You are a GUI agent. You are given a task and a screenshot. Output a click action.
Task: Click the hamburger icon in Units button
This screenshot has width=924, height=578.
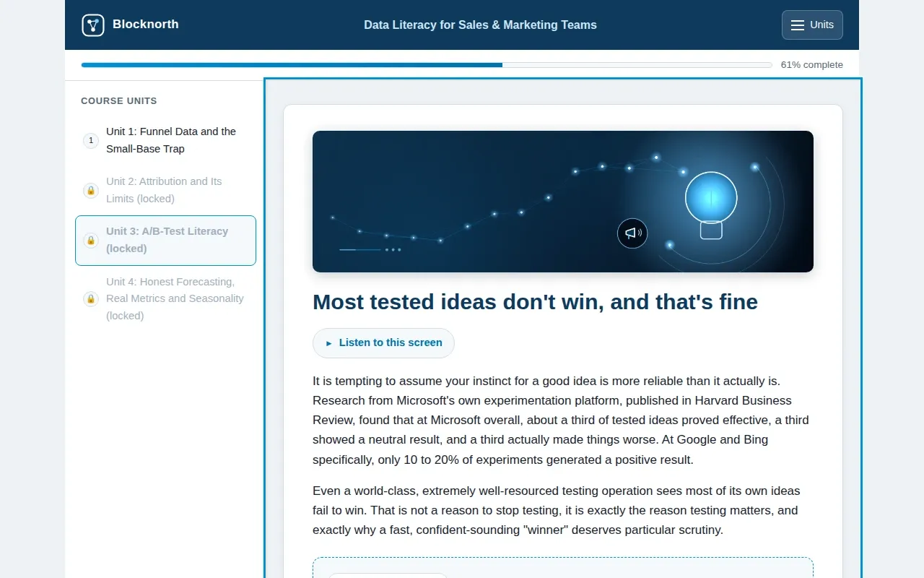[x=798, y=25]
